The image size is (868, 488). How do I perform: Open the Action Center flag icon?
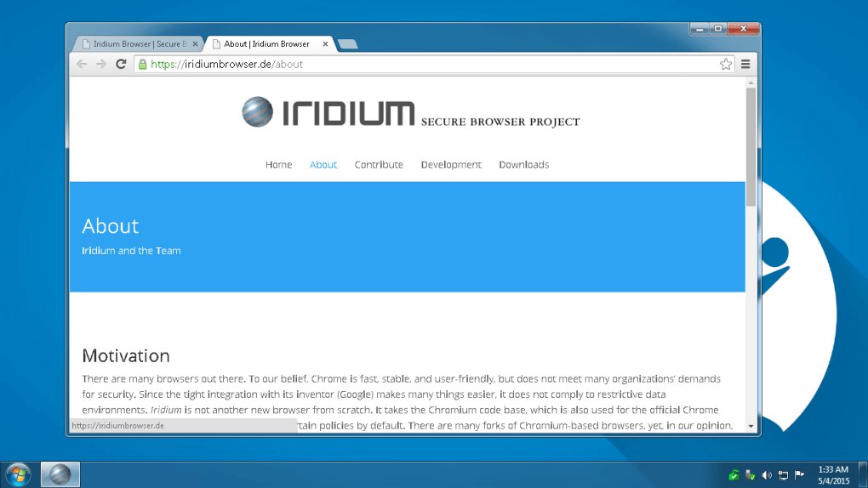click(799, 474)
